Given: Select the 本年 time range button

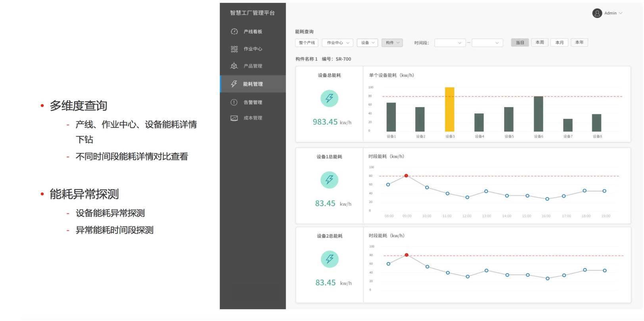Looking at the screenshot, I should coord(579,42).
